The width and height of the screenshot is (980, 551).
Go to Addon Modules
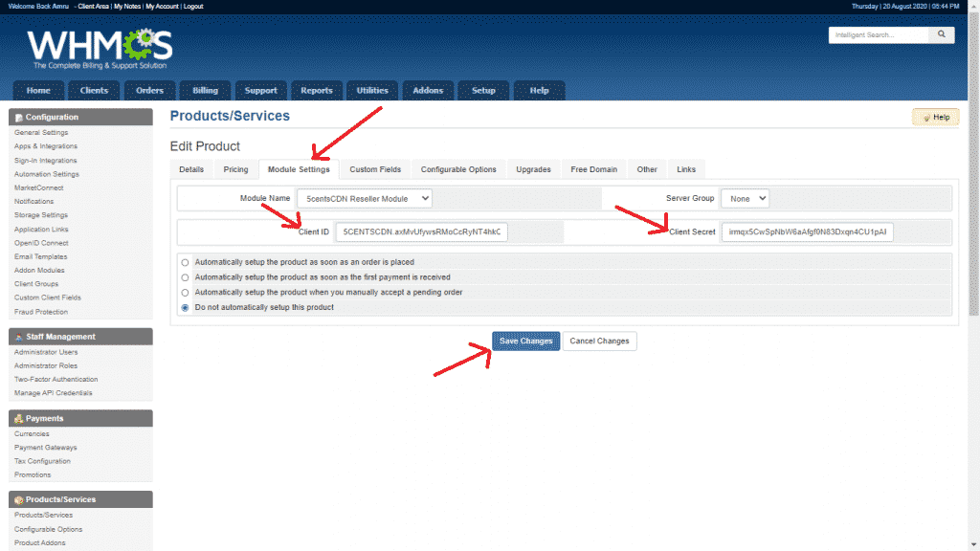click(39, 271)
